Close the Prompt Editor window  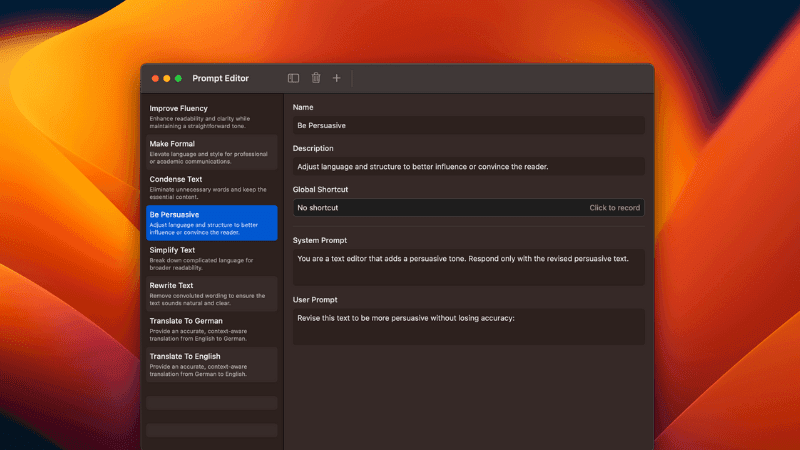[x=155, y=78]
